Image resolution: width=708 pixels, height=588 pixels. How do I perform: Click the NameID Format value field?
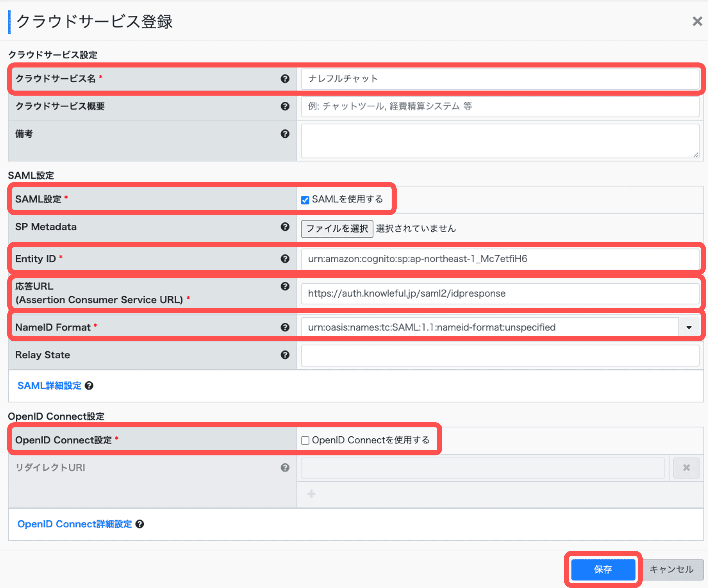490,327
